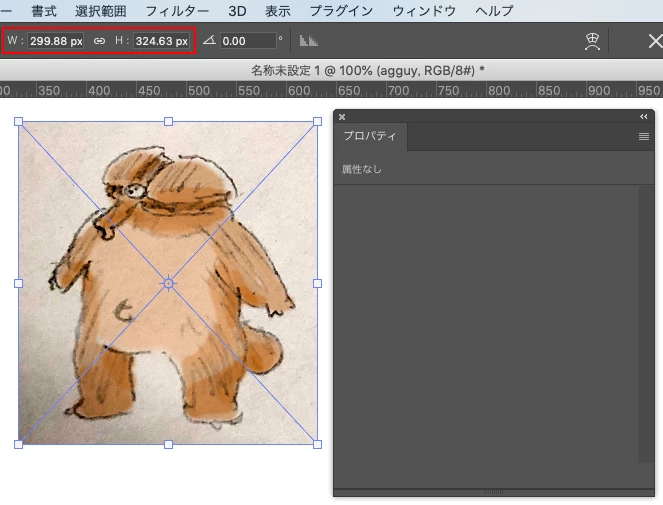Click the top-center transform handle
Image resolution: width=663 pixels, height=505 pixels.
coord(168,122)
